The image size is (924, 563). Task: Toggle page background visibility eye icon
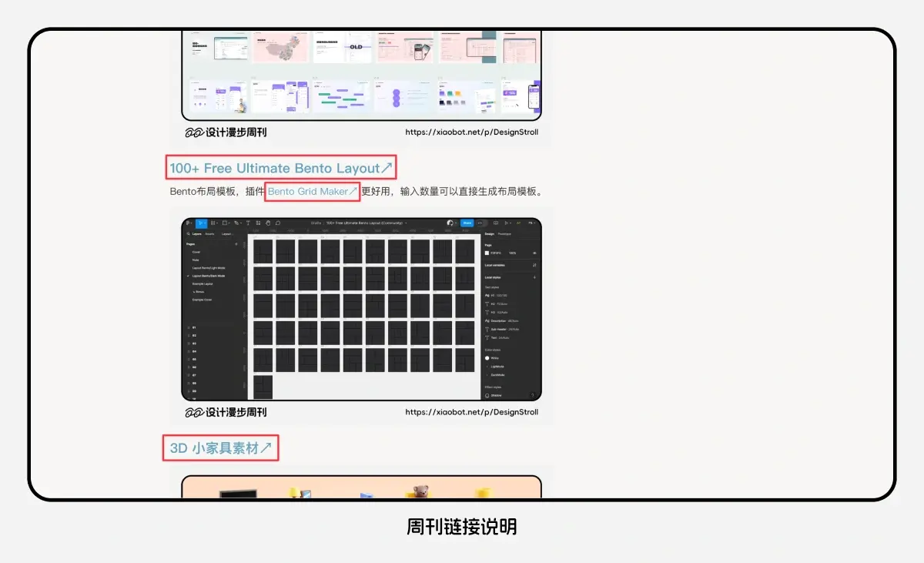(534, 253)
